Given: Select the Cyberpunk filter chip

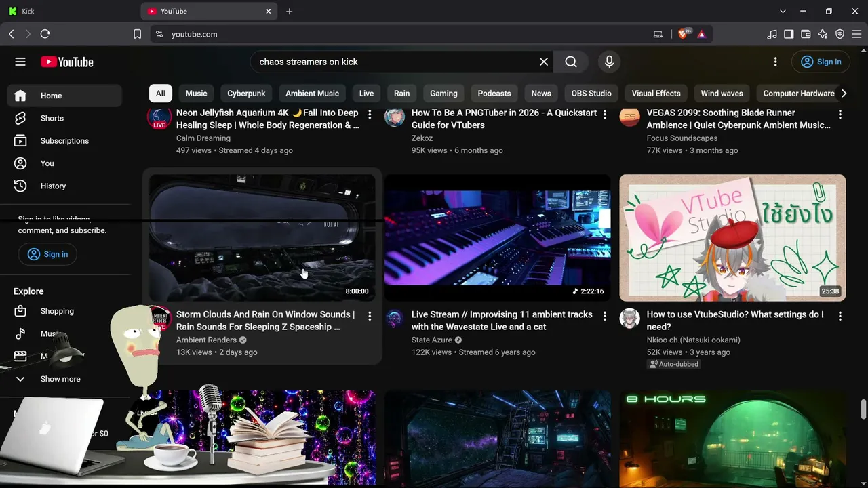Looking at the screenshot, I should pos(246,94).
